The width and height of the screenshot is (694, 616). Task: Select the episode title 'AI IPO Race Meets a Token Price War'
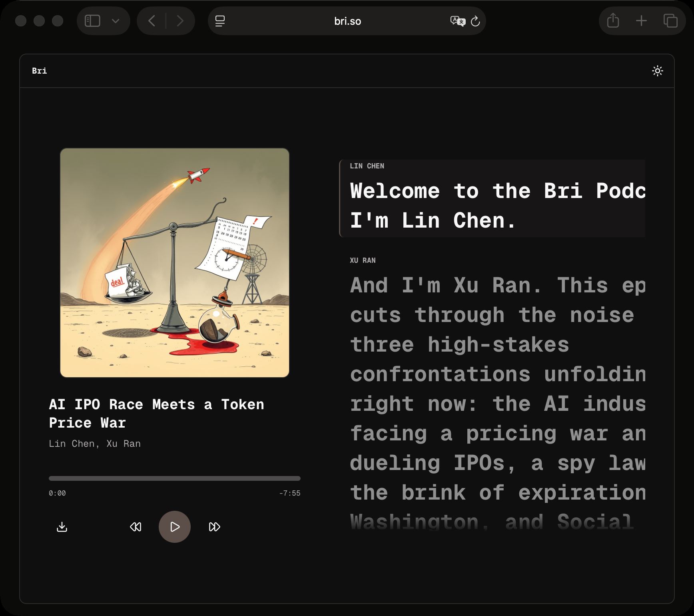point(157,414)
